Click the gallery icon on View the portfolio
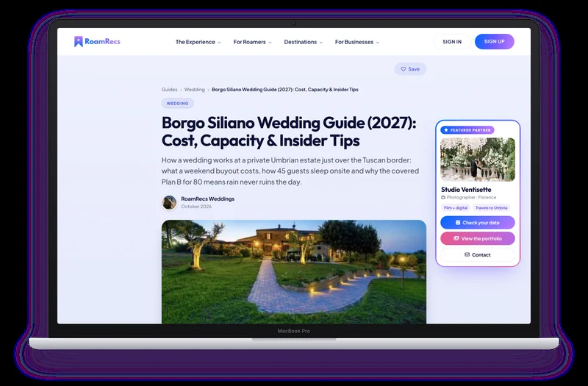Viewport: 588px width, 386px height. (x=456, y=238)
